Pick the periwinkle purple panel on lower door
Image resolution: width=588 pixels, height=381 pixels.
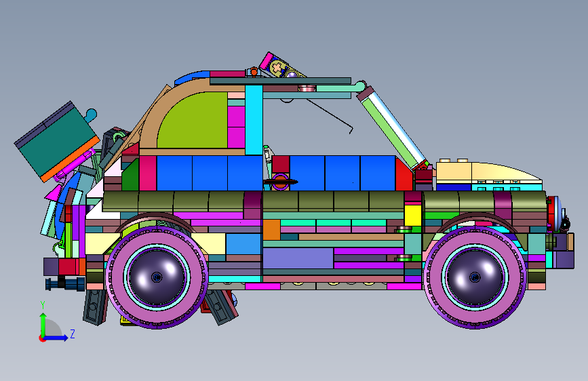(x=298, y=258)
